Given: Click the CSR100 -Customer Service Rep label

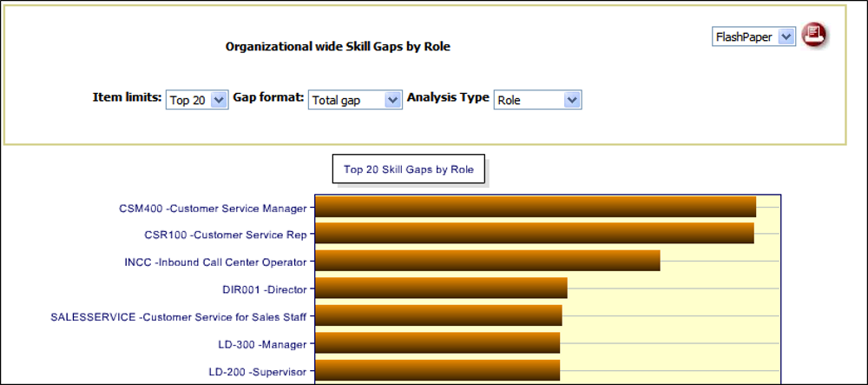Looking at the screenshot, I should point(226,235).
